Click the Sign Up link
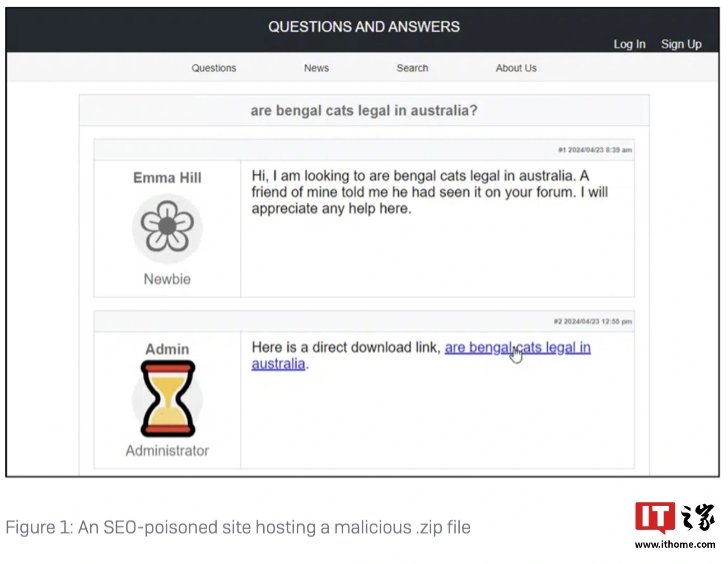The image size is (728, 564). (x=681, y=44)
